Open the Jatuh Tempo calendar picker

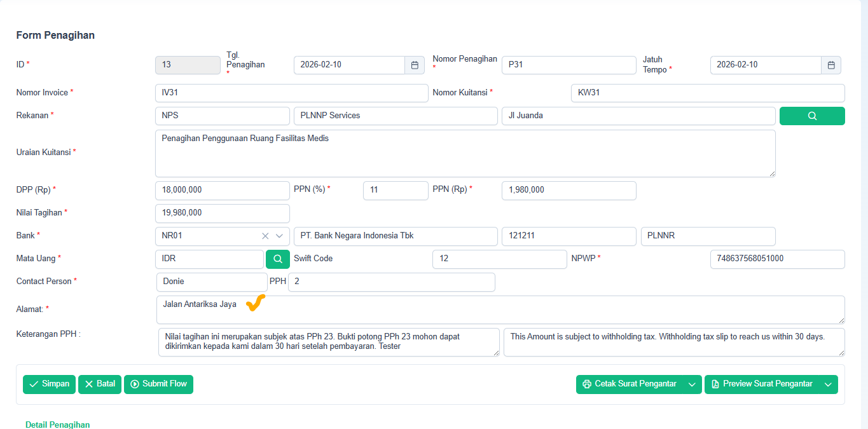[x=830, y=65]
